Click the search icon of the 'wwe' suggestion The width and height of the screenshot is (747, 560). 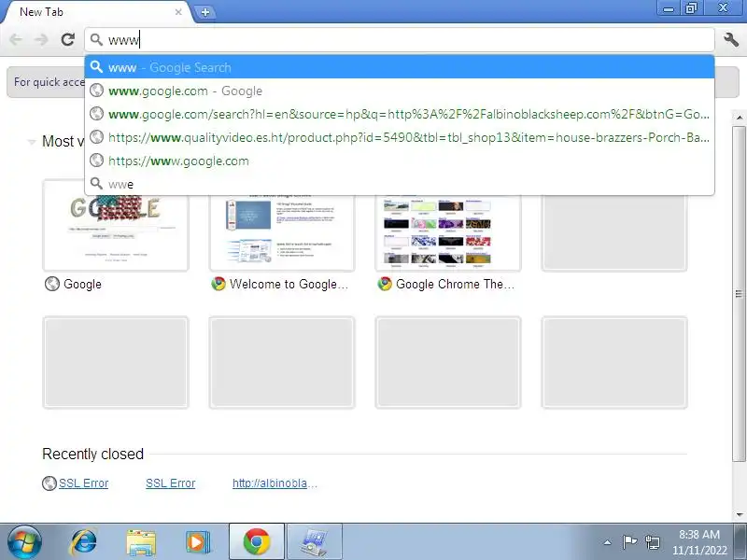point(97,183)
